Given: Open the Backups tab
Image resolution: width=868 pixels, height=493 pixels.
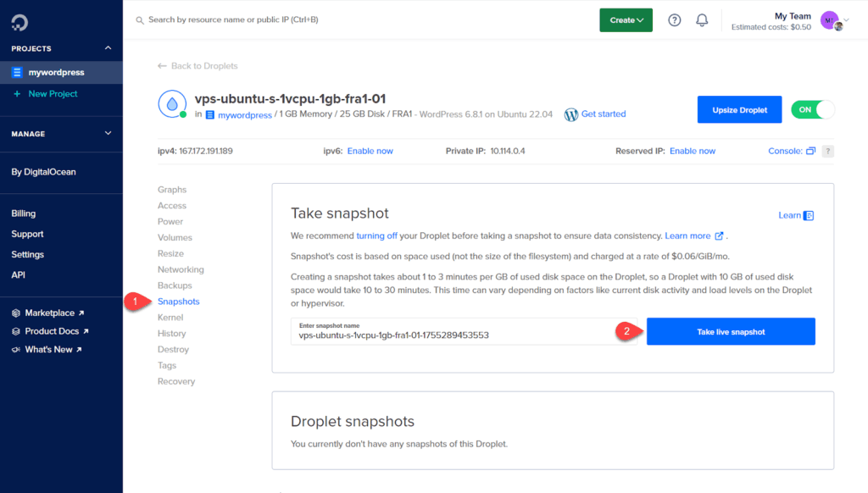Looking at the screenshot, I should (175, 285).
